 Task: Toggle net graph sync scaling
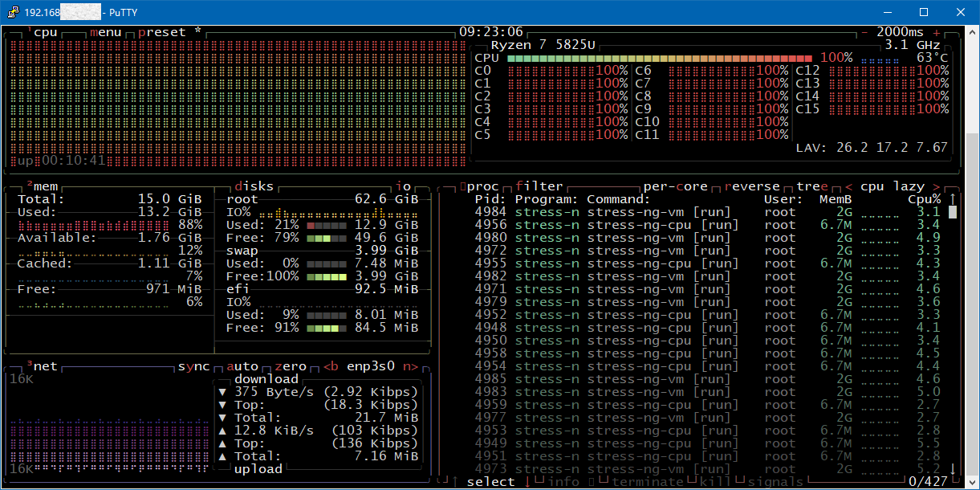pyautogui.click(x=193, y=366)
